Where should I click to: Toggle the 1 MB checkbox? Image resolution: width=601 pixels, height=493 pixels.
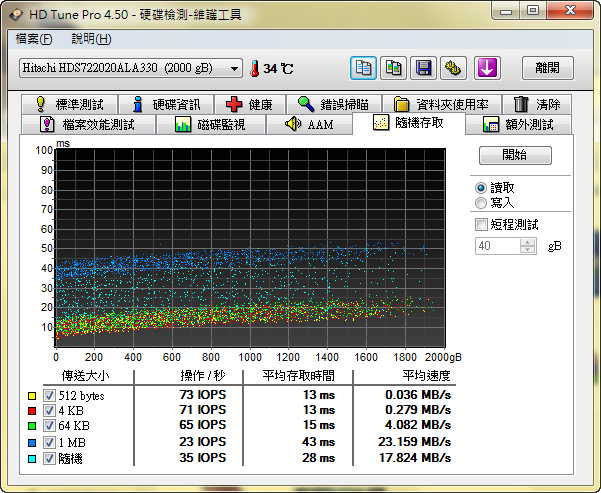pos(49,442)
